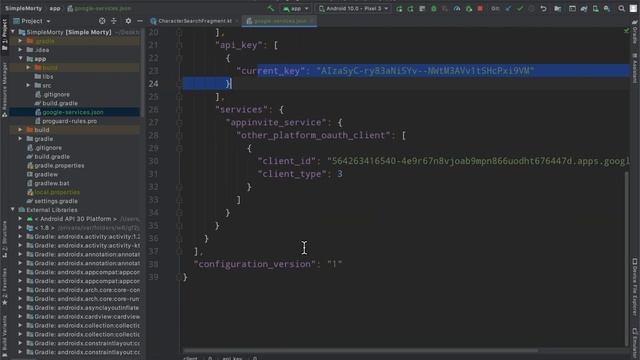Click the Git commit checkmark icon
The width and height of the screenshot is (640, 360).
click(520, 9)
